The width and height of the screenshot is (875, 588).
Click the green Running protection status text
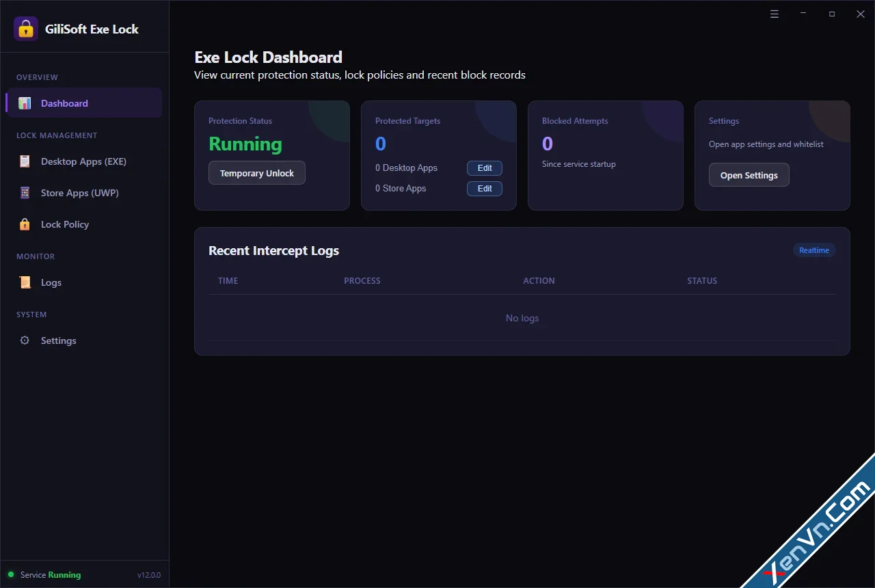[x=245, y=144]
